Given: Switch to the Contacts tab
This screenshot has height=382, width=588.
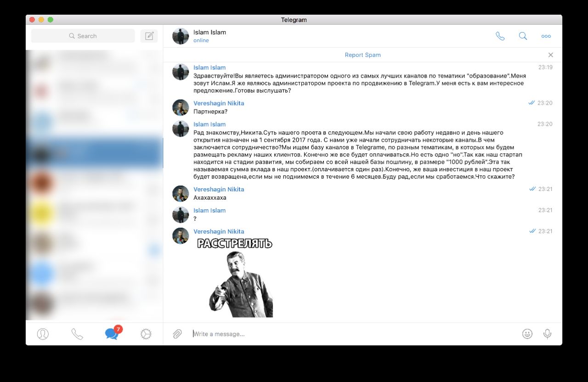Looking at the screenshot, I should [43, 334].
